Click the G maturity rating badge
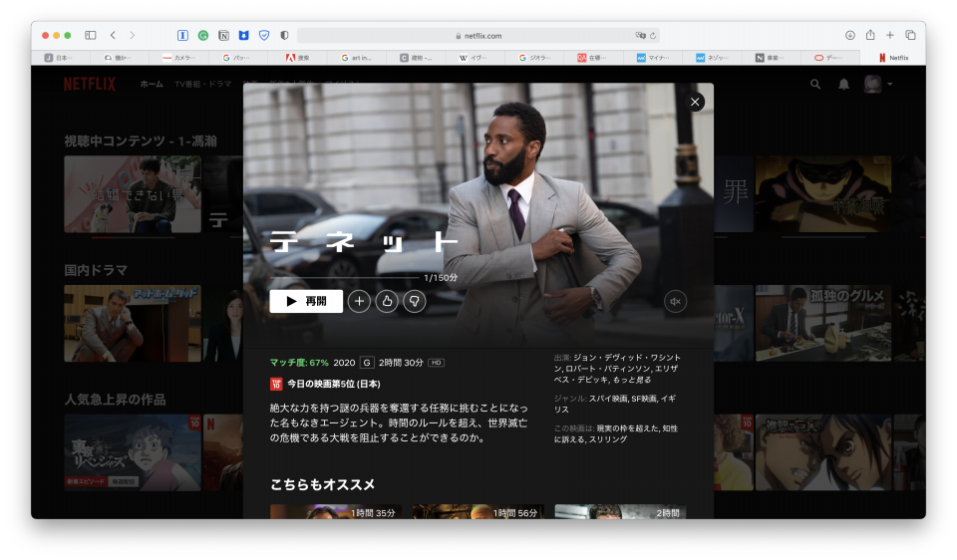 [x=367, y=363]
